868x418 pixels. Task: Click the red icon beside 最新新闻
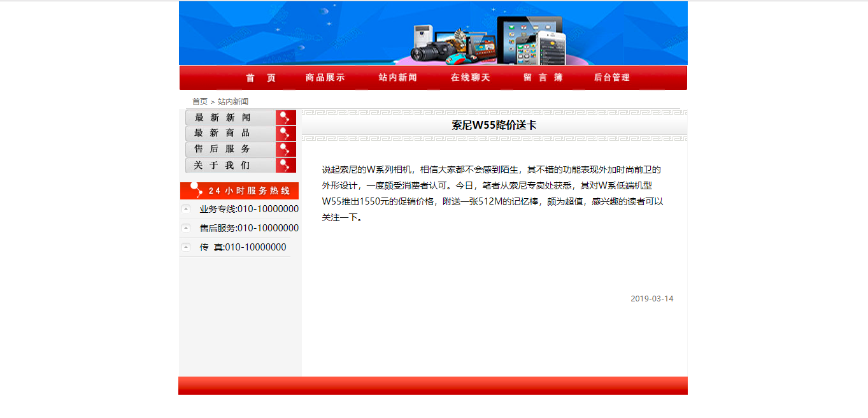click(286, 117)
